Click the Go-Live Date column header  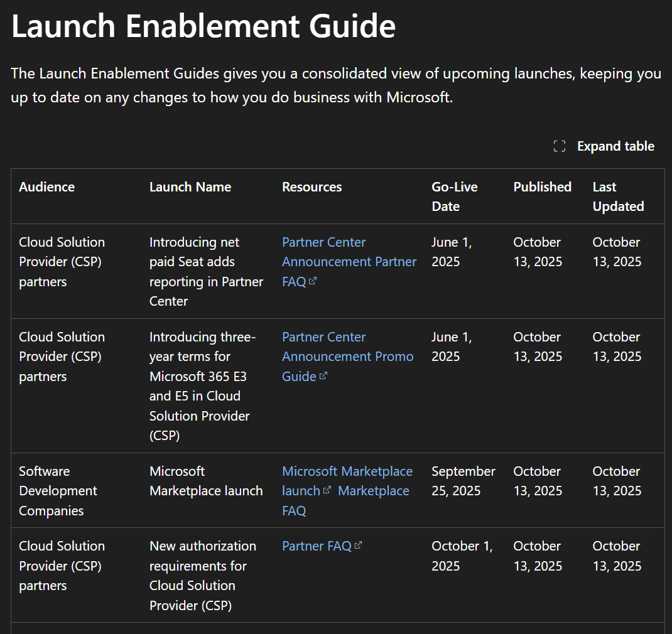(x=455, y=196)
